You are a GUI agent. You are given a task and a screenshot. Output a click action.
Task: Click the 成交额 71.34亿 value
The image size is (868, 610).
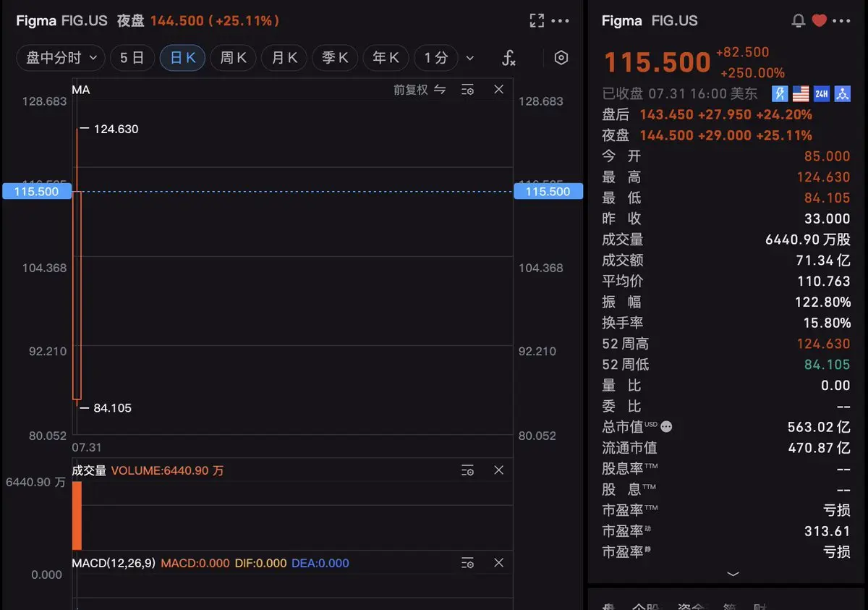point(823,260)
